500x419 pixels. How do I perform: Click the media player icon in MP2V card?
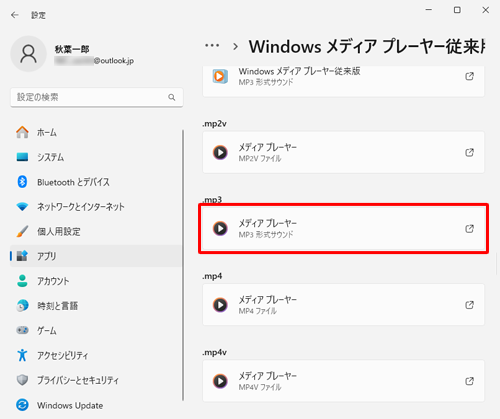[220, 152]
